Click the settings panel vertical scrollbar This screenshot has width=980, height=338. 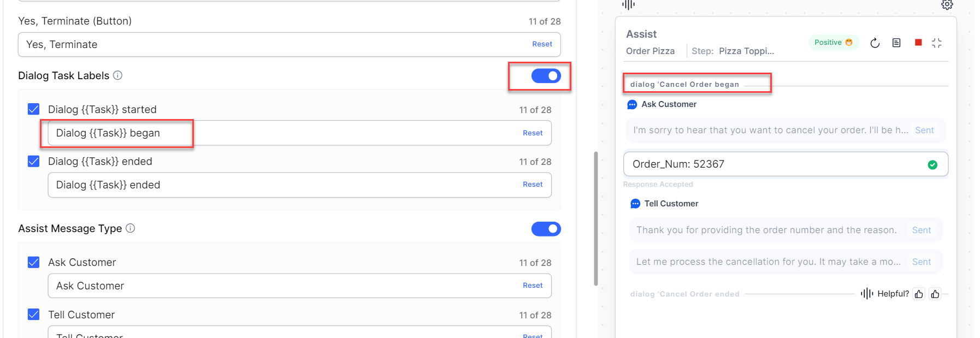596,218
